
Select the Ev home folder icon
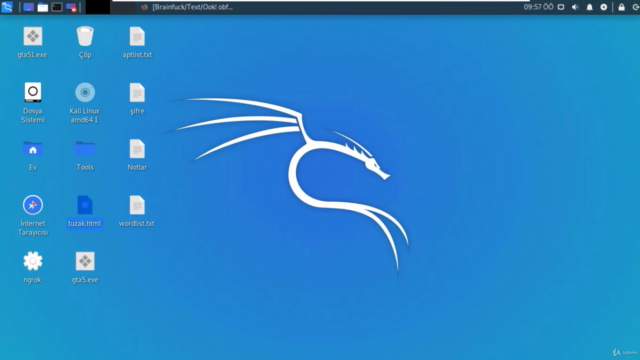[33, 155]
